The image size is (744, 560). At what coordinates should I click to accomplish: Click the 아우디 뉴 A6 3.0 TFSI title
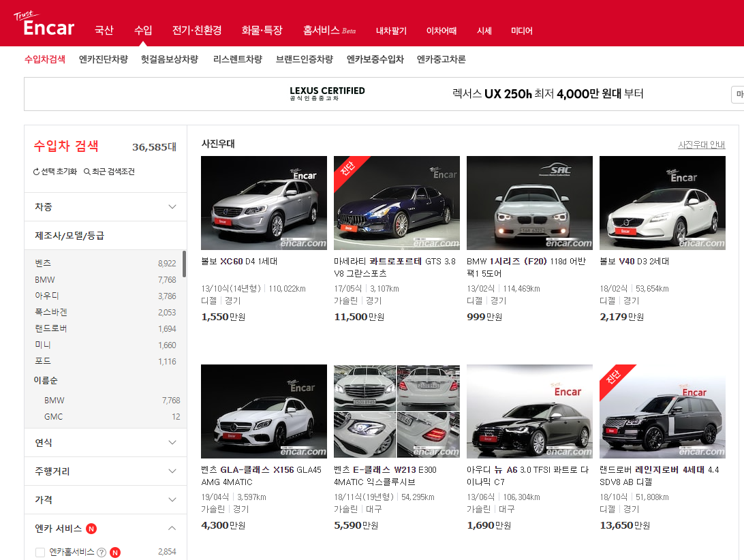pos(527,476)
